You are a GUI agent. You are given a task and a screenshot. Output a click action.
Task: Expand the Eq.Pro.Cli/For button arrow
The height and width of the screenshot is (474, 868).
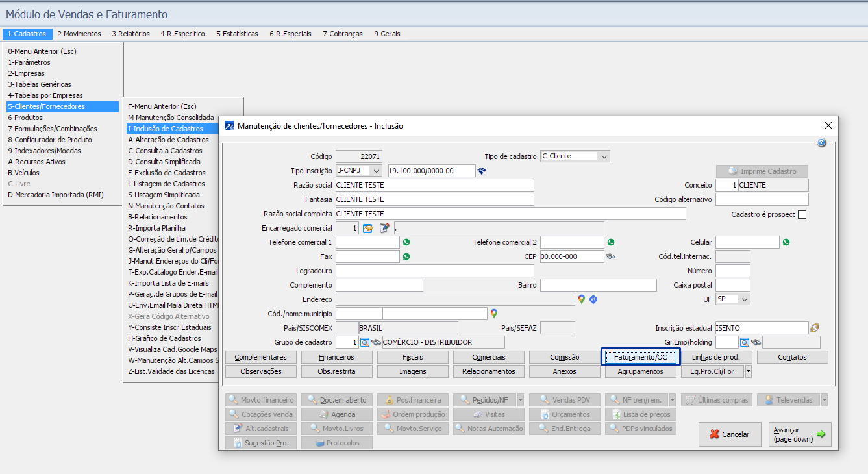click(749, 371)
